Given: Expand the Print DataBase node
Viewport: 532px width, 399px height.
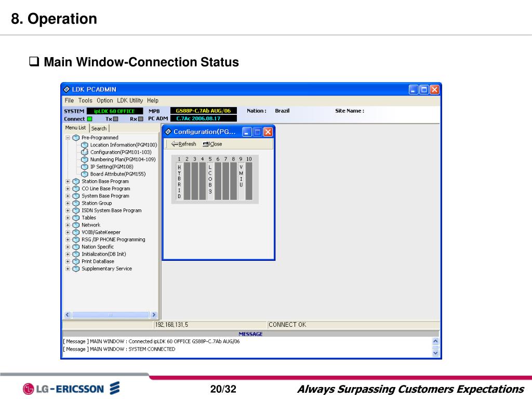Looking at the screenshot, I should coord(68,262).
